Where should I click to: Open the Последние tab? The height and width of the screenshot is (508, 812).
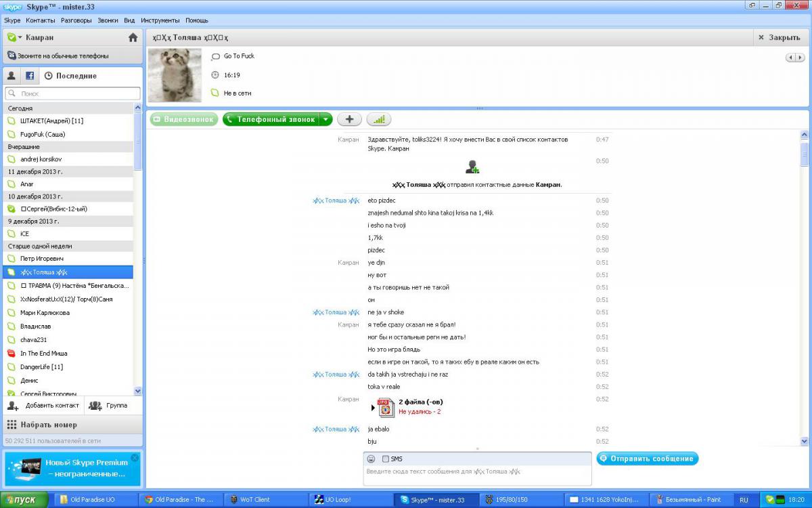pyautogui.click(x=70, y=76)
